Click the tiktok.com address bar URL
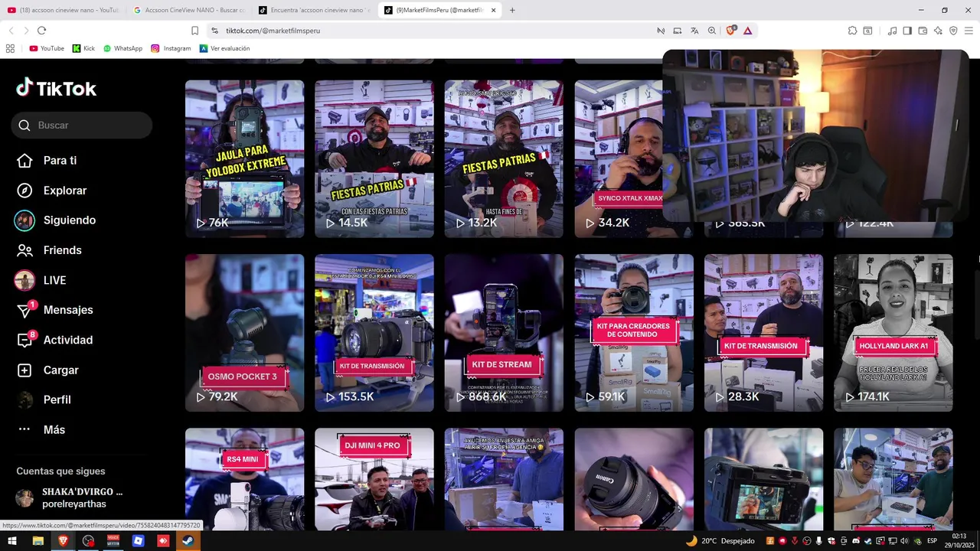Screen dimensions: 980x551 click(273, 31)
